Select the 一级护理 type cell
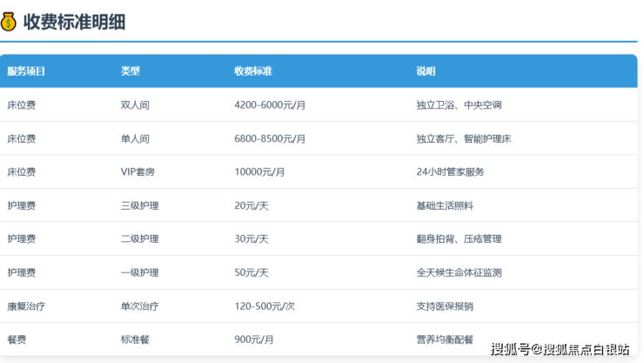Image resolution: width=644 pixels, height=363 pixels. tap(139, 272)
